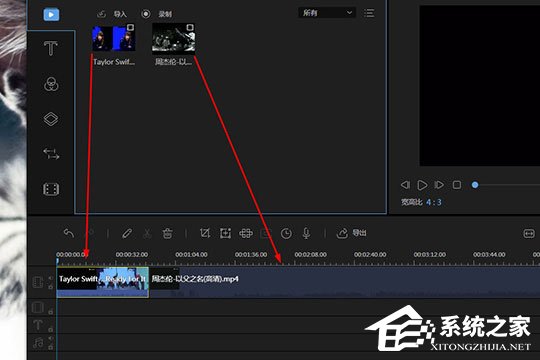
Task: Switch media panel to list view
Action: (369, 13)
